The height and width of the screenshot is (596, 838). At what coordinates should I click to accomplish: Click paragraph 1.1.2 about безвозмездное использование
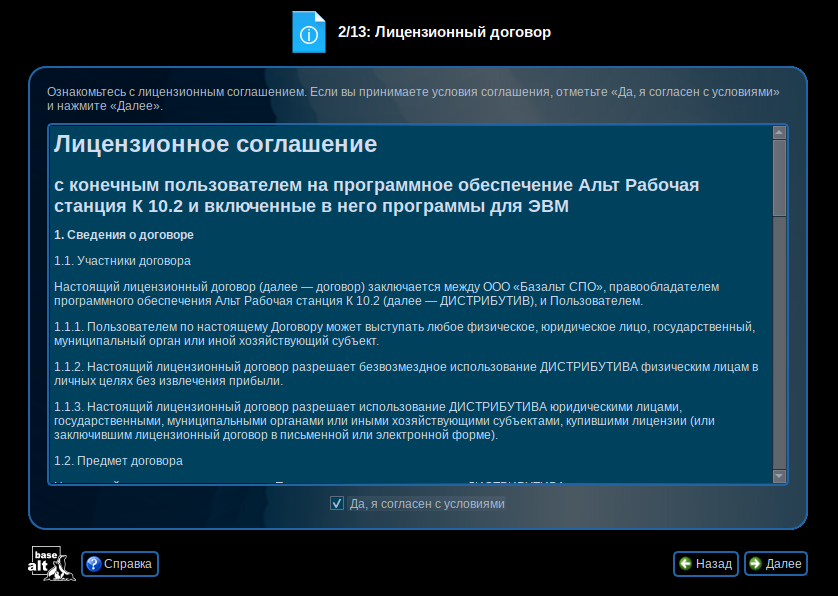(413, 374)
